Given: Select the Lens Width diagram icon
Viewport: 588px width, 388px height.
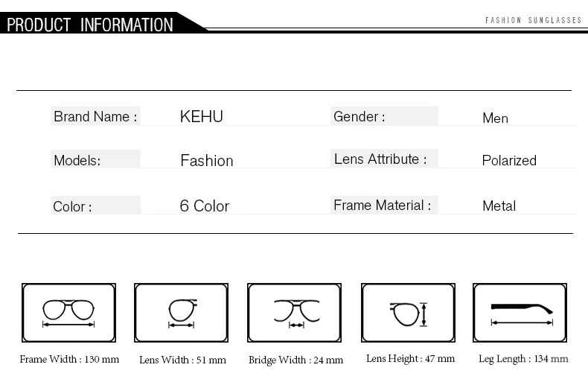Looking at the screenshot, I should tap(181, 313).
